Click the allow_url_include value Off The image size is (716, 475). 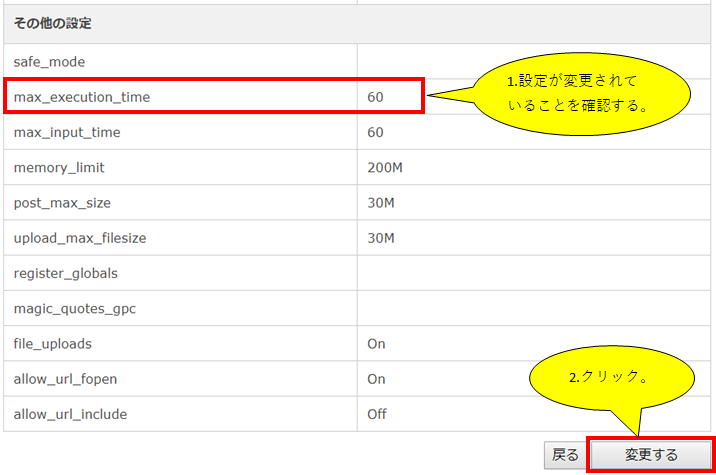377,414
